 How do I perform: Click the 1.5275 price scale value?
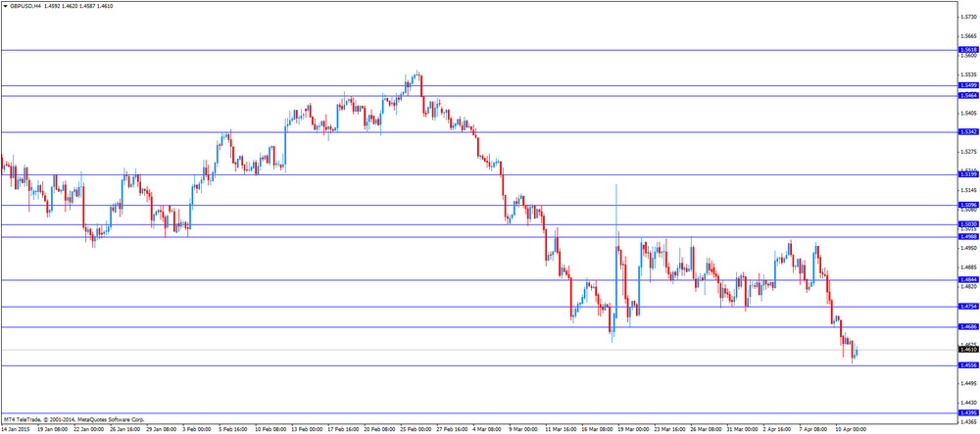pyautogui.click(x=967, y=152)
